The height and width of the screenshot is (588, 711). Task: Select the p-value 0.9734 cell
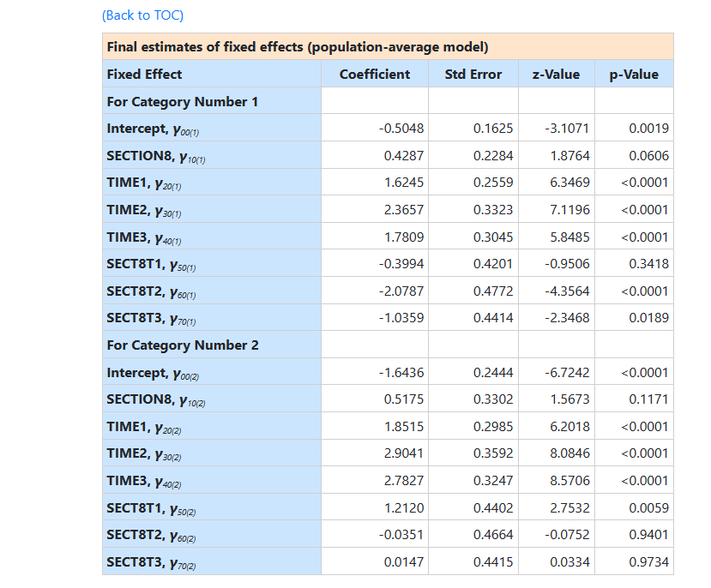648,562
